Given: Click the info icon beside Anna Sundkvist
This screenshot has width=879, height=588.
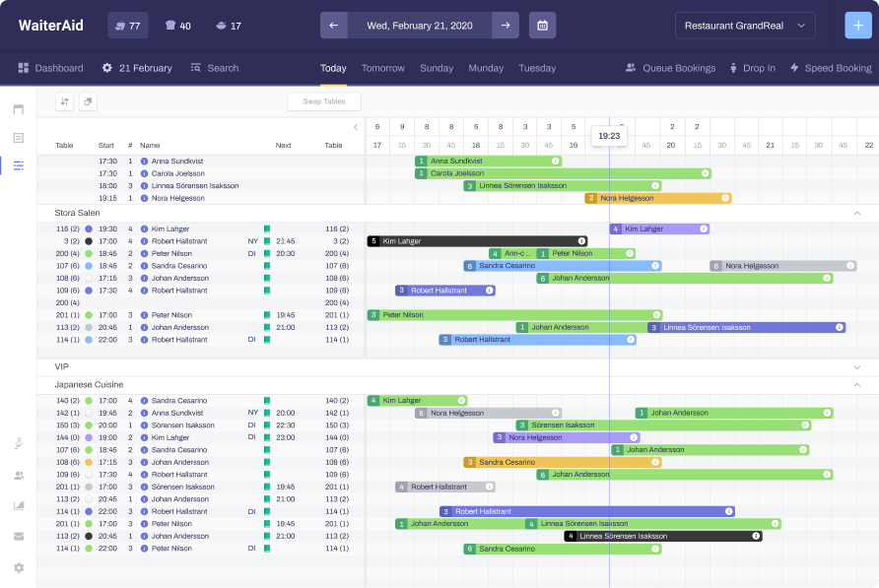Looking at the screenshot, I should pos(144,161).
